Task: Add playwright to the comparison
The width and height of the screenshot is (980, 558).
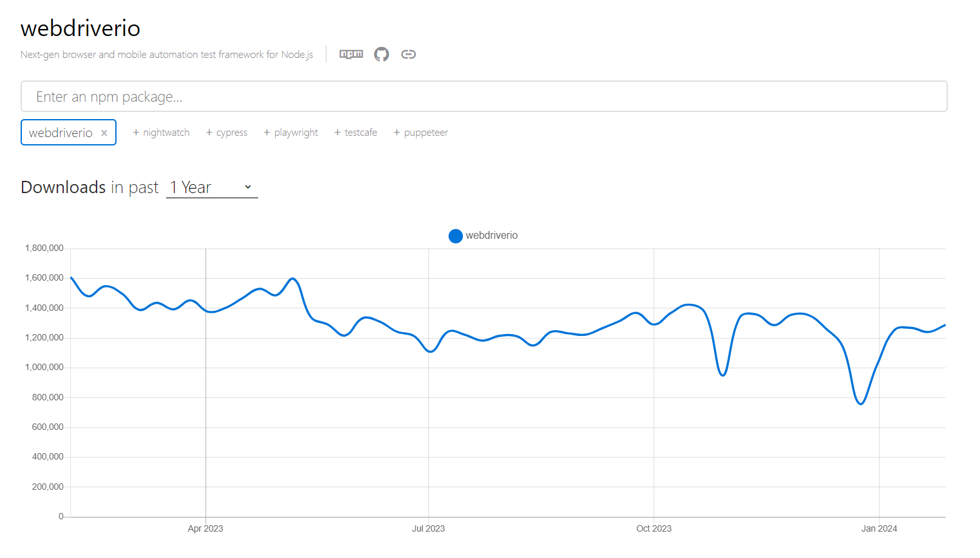Action: click(291, 133)
